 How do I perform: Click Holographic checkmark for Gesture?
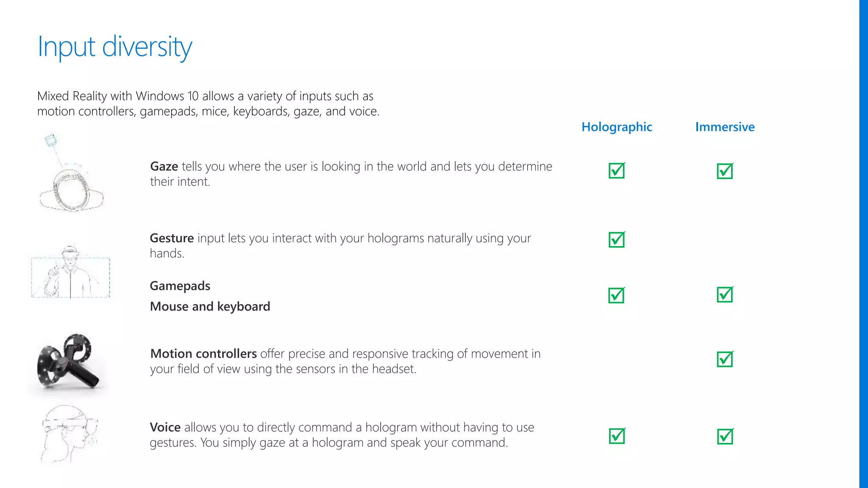point(617,240)
